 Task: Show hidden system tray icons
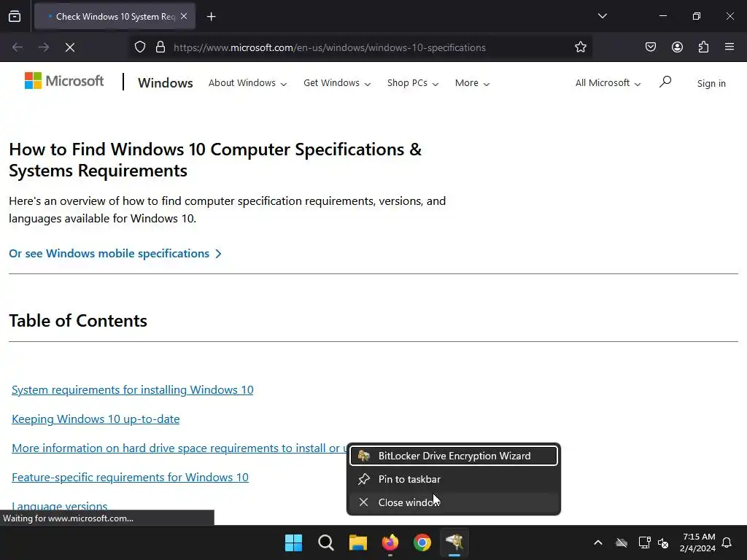tap(598, 542)
